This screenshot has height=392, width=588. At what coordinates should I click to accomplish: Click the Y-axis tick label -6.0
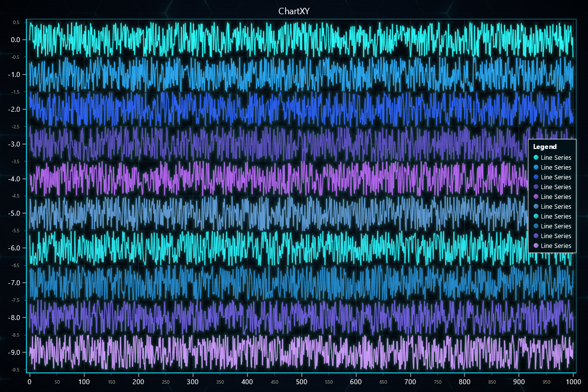tap(14, 248)
